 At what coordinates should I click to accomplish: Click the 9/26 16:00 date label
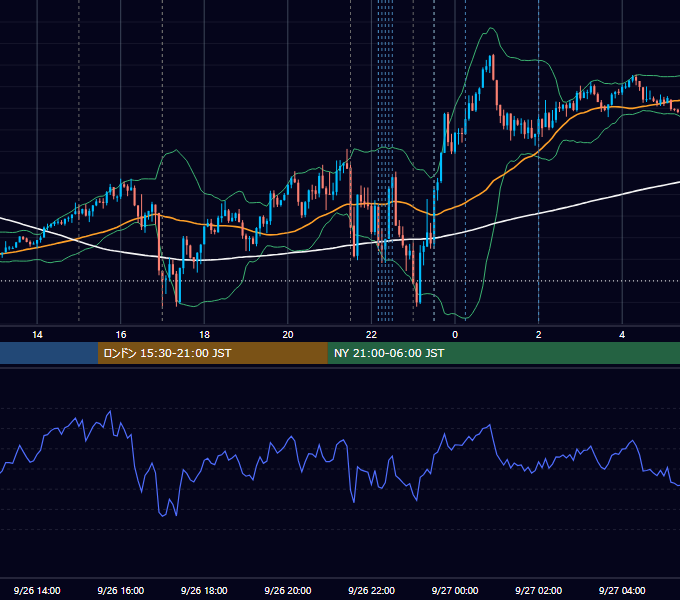[x=121, y=590]
